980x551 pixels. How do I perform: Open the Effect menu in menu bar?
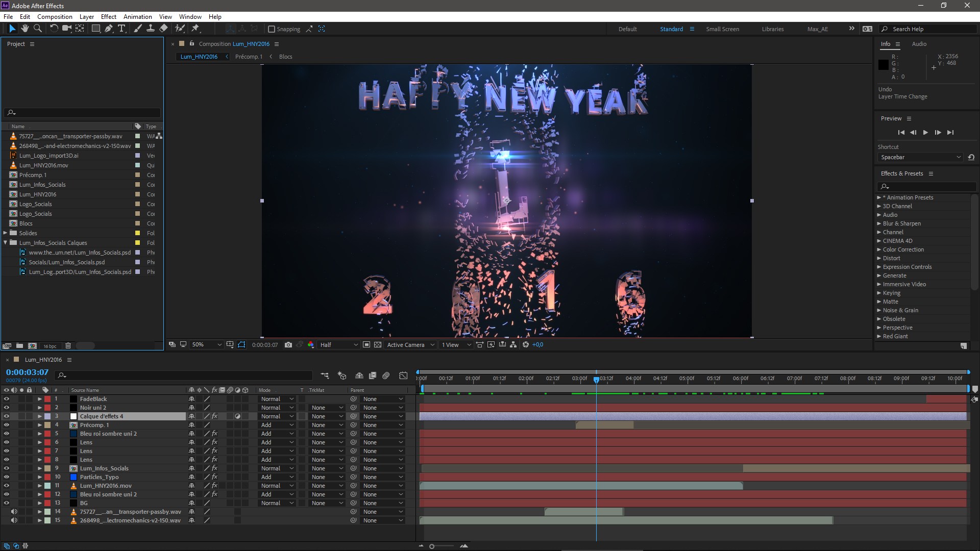[108, 17]
